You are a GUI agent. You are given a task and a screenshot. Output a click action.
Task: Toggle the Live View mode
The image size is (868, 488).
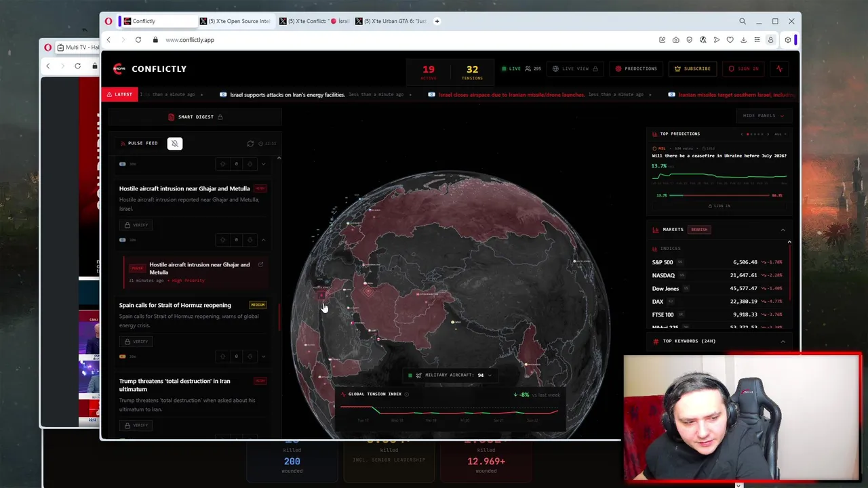575,68
